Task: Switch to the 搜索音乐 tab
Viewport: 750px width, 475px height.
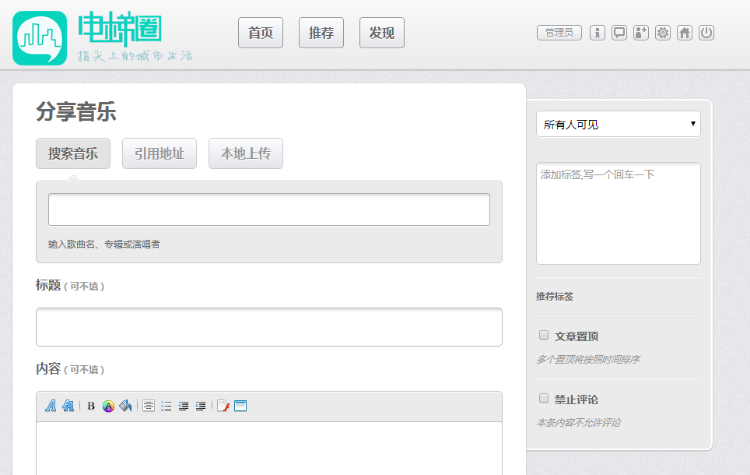Action: tap(73, 154)
